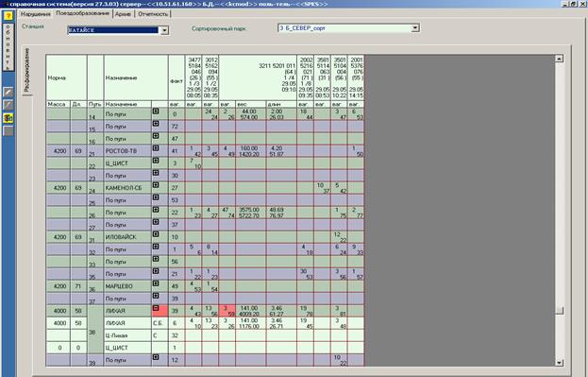
Task: Expand the track 27 По пути row
Action: click(x=156, y=222)
